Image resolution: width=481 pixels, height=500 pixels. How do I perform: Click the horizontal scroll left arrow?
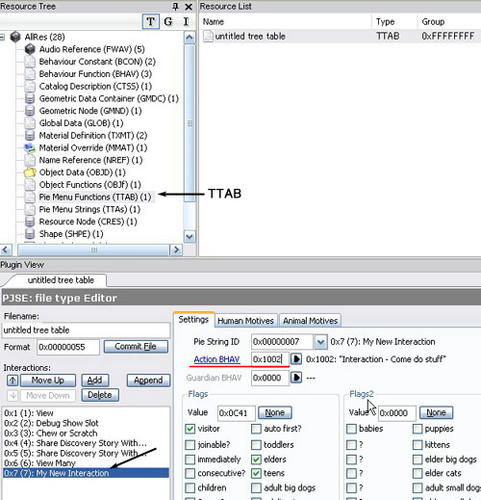6,250
